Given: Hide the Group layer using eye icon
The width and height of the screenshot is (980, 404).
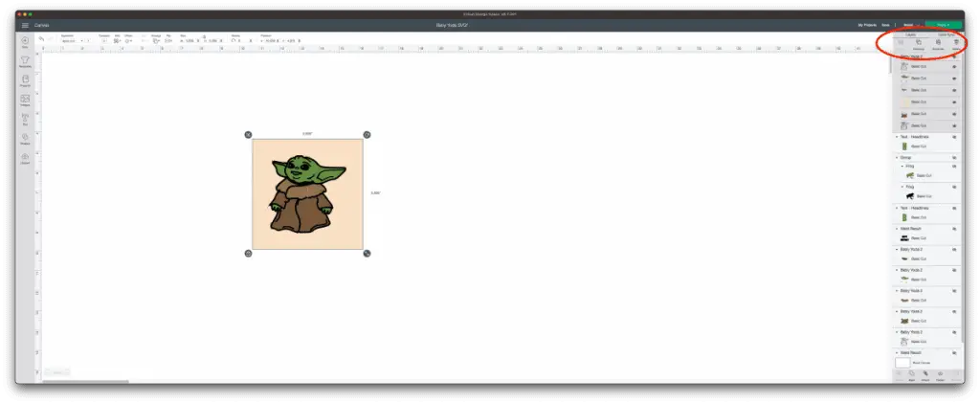Looking at the screenshot, I should [x=954, y=158].
